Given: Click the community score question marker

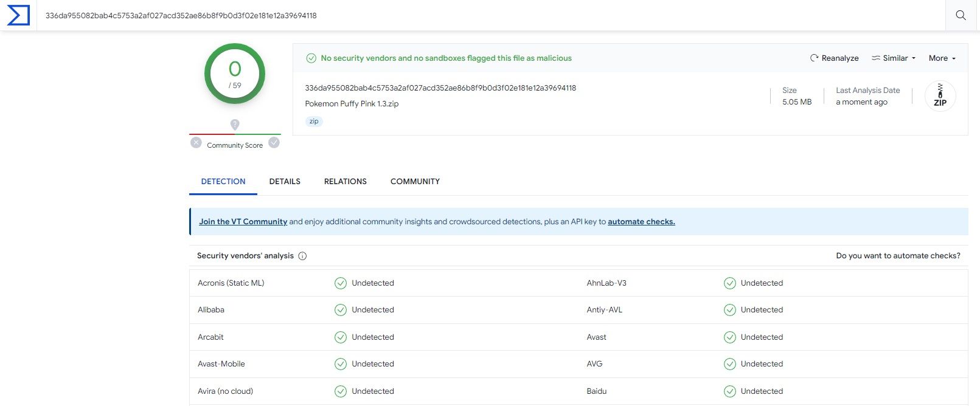Looking at the screenshot, I should pyautogui.click(x=235, y=125).
